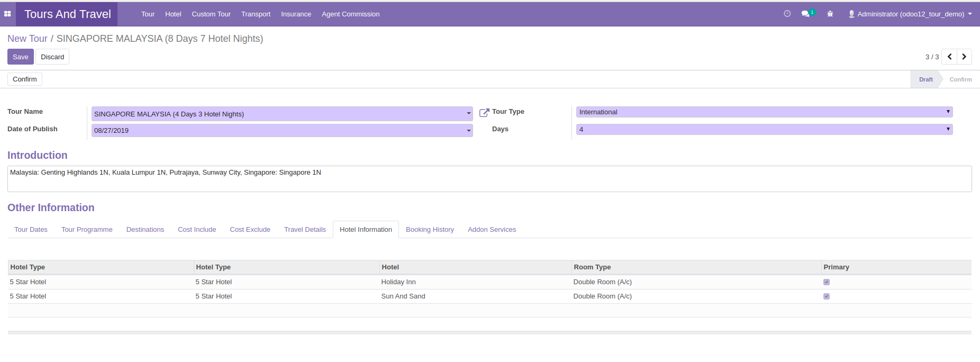
Task: Open the Insurance menu
Action: 296,14
